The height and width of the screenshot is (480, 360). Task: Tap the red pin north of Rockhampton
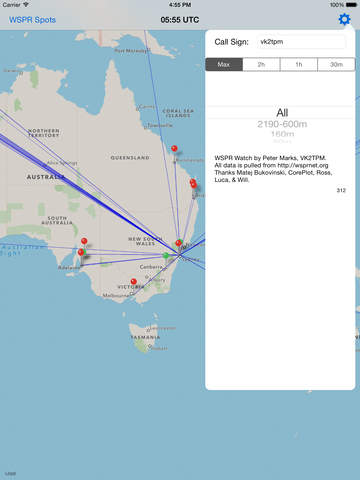(x=174, y=149)
